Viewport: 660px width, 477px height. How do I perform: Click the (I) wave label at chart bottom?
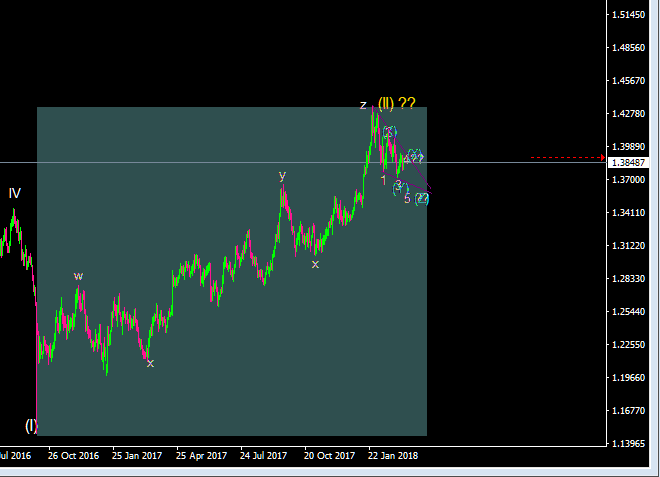point(32,425)
